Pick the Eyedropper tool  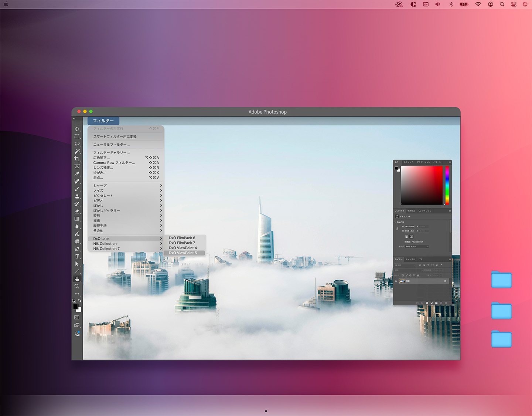coord(77,174)
